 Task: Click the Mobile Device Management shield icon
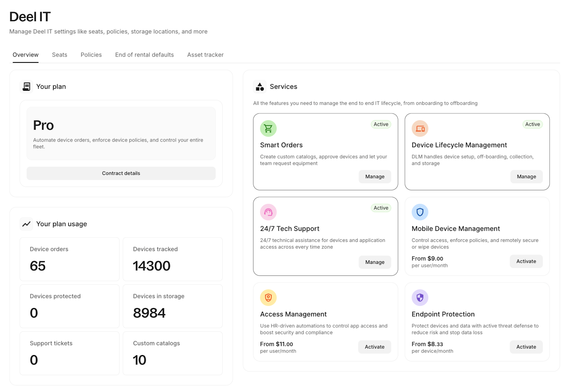point(420,212)
